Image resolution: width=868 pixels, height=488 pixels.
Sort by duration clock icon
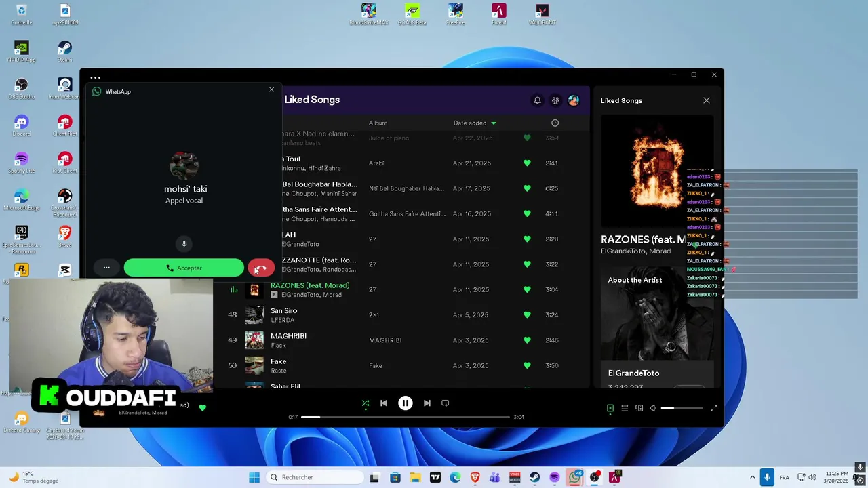point(555,123)
